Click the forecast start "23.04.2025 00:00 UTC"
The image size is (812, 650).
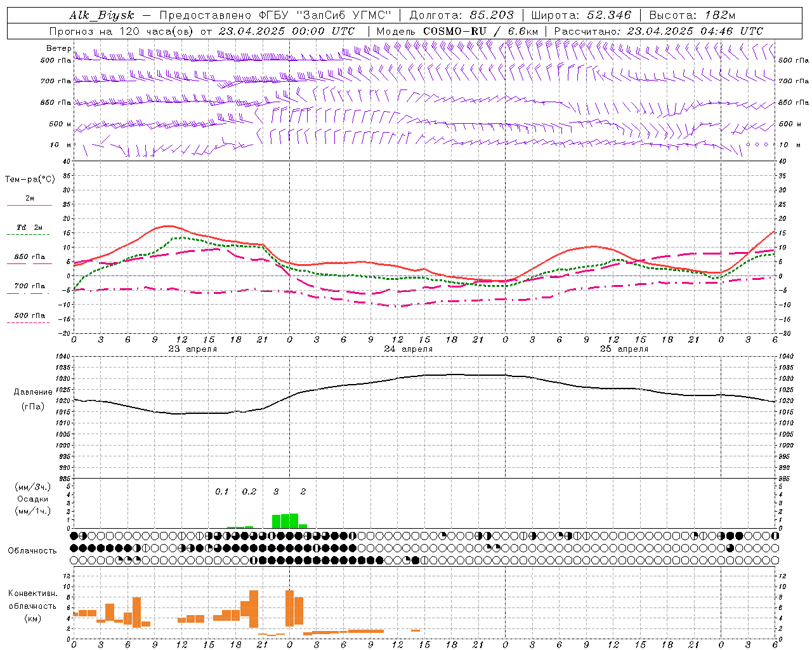point(287,31)
